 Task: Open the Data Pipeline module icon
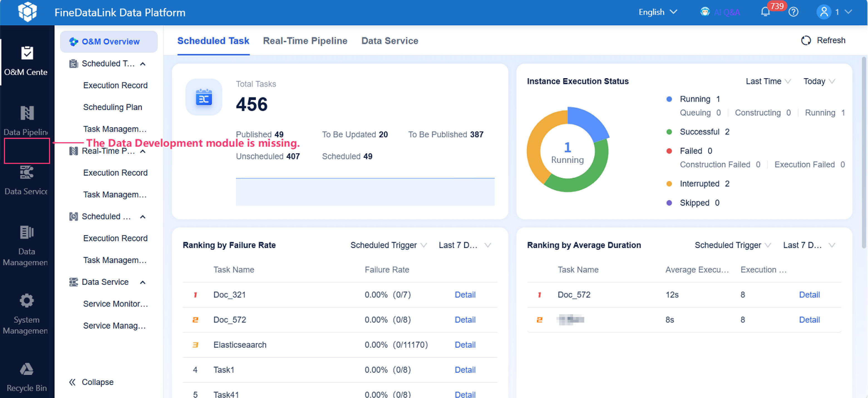coord(27,113)
